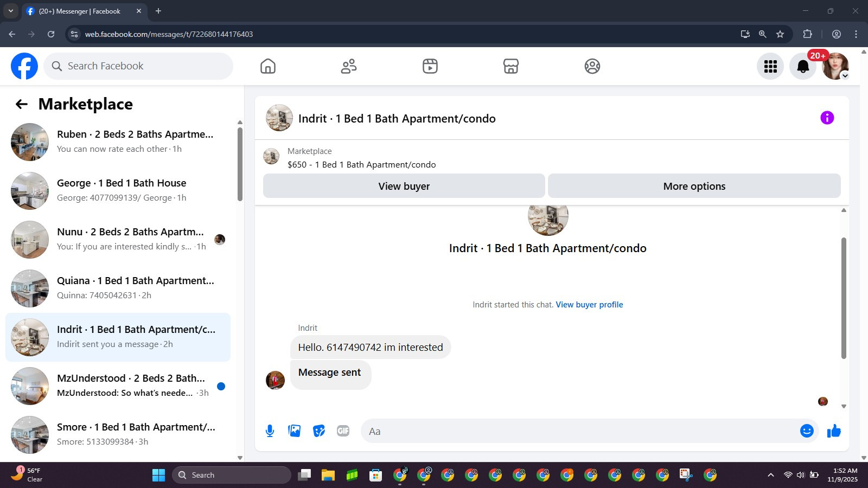Click the sender avatar beside Message sent
Image resolution: width=868 pixels, height=488 pixels.
pos(275,380)
